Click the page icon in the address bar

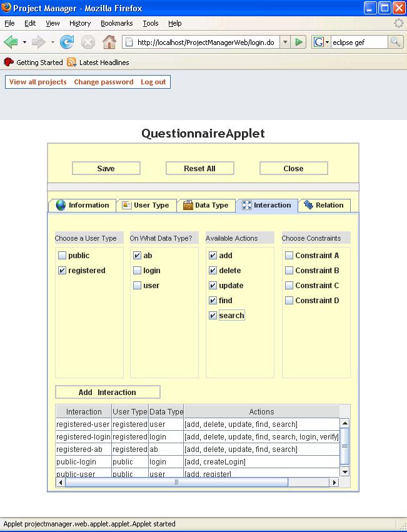[x=129, y=42]
